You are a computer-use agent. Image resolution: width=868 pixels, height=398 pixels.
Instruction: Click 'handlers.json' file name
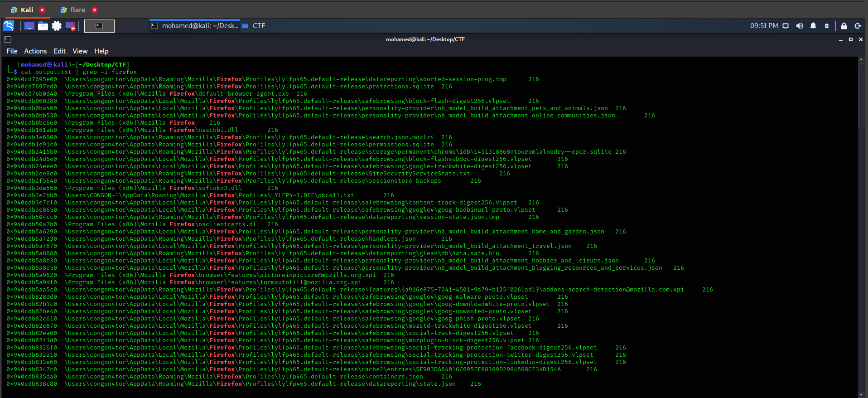(392, 239)
